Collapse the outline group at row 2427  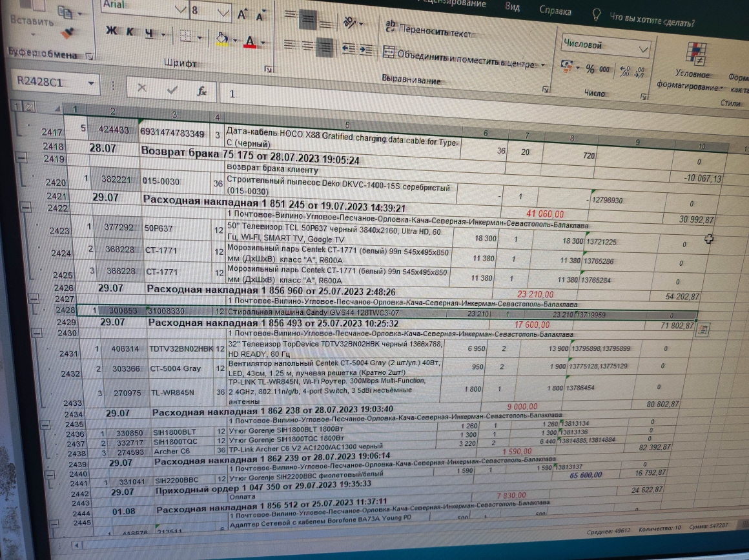tap(34, 299)
